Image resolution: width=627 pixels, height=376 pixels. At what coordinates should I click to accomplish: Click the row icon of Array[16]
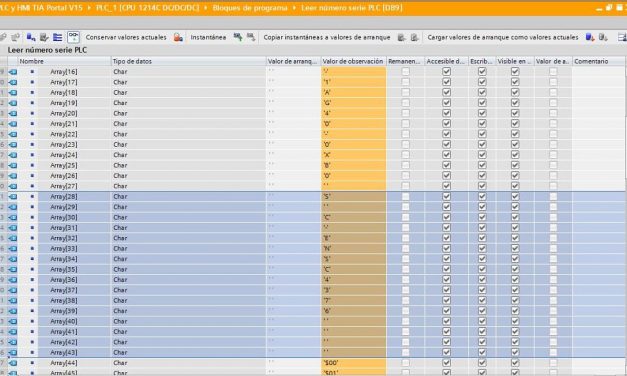point(13,72)
